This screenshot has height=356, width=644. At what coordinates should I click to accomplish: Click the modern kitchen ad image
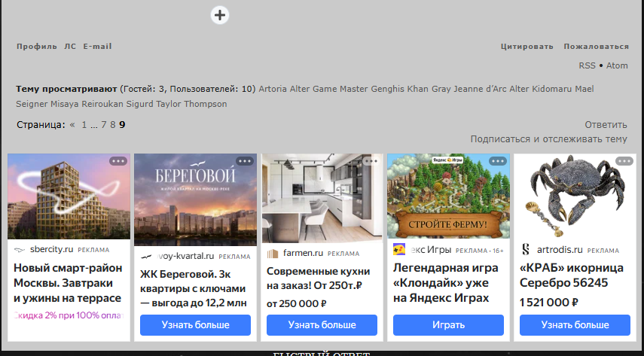(x=322, y=198)
